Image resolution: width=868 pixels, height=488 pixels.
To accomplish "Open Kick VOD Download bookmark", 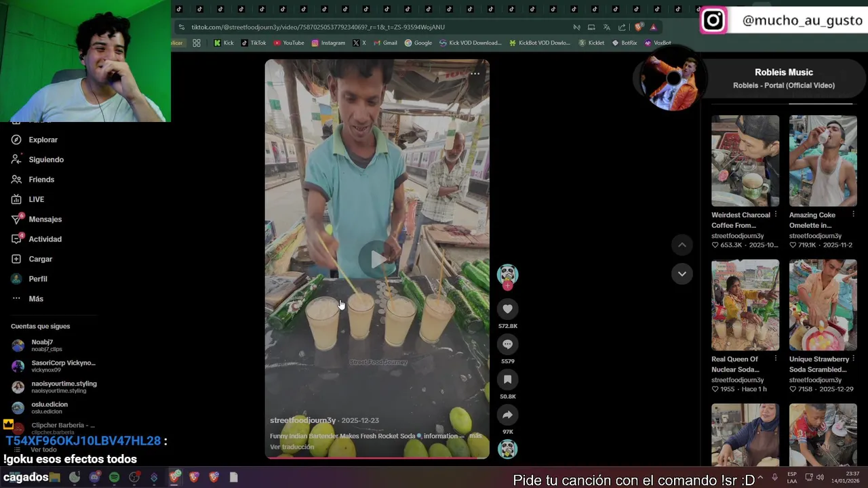I will tap(471, 43).
